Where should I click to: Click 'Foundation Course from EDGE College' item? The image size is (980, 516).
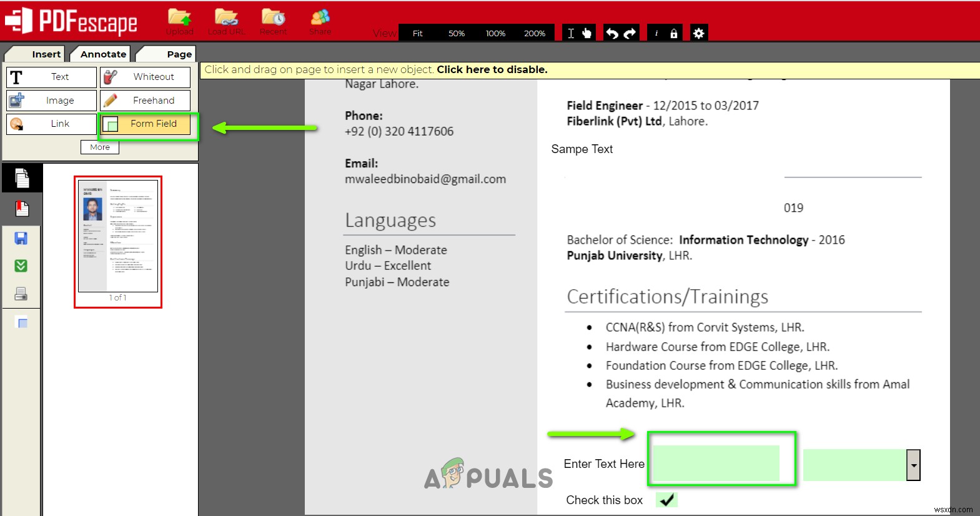(721, 365)
